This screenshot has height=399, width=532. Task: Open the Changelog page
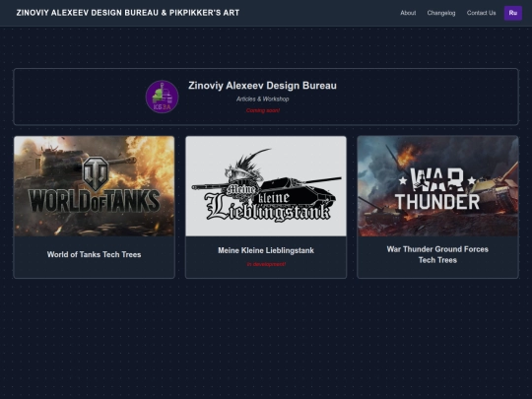tap(441, 13)
